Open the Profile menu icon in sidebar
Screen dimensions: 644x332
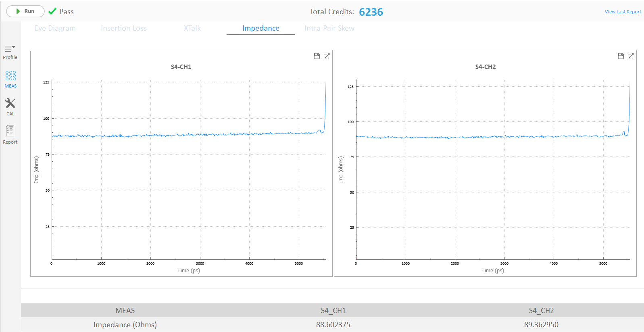click(10, 52)
